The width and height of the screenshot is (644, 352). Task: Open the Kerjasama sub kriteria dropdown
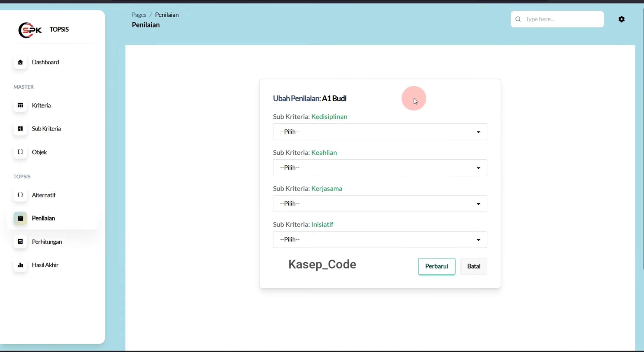pyautogui.click(x=380, y=204)
